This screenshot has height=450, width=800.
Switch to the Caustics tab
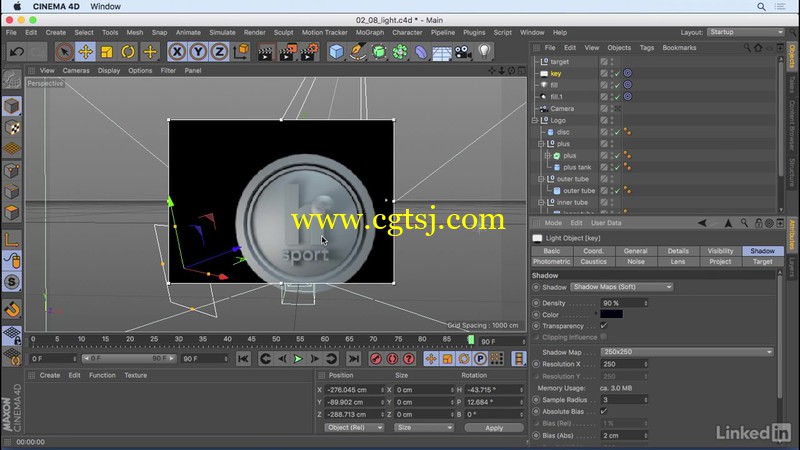pos(593,261)
